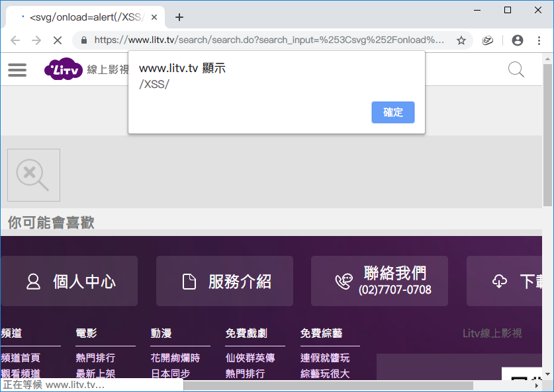Click scrollbar up arrow

click(x=547, y=59)
